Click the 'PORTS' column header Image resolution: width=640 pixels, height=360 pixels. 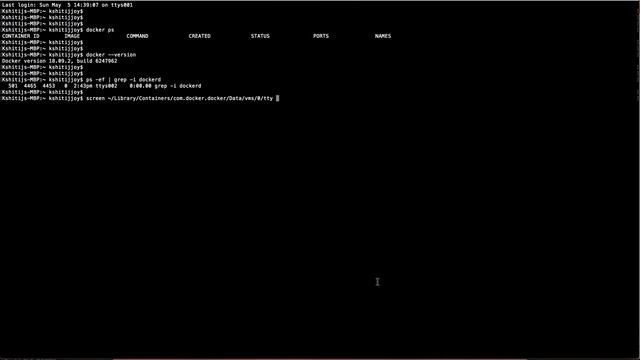321,36
